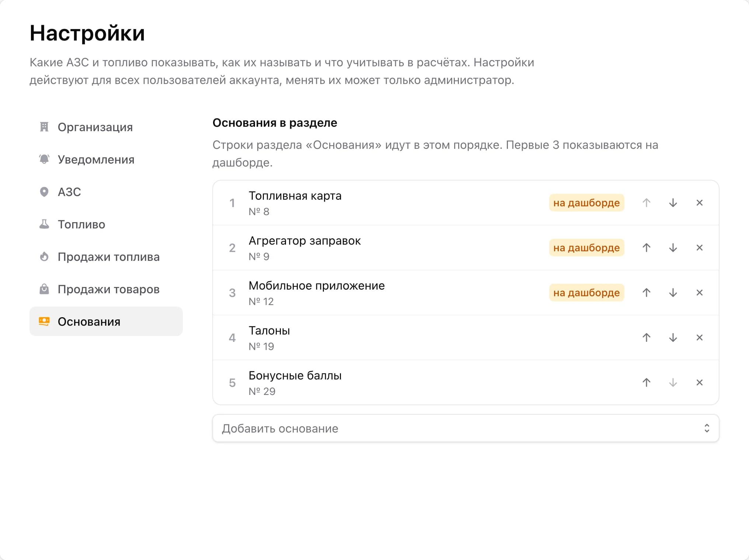Click the flask icon beside Топливо
This screenshot has height=560, width=749.
(x=44, y=224)
